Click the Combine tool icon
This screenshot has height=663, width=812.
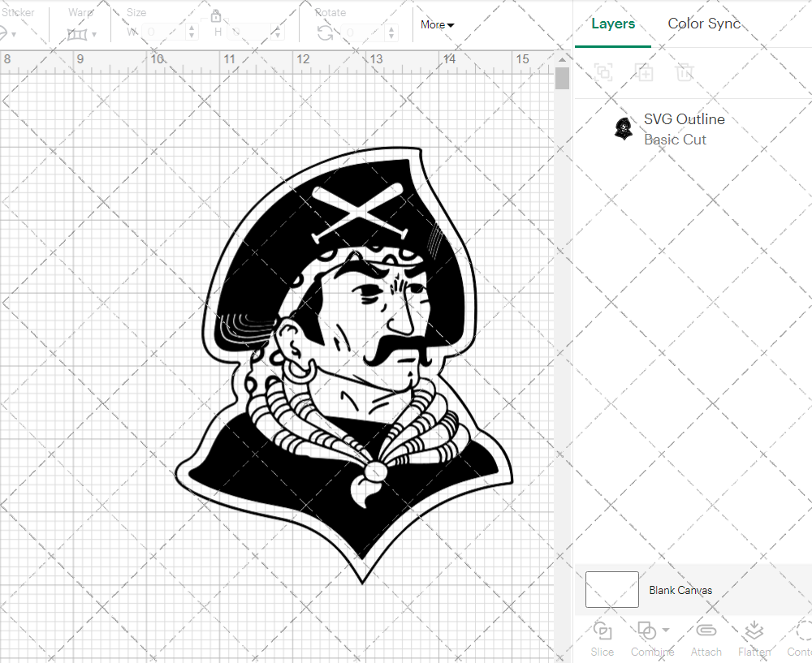[x=646, y=631]
